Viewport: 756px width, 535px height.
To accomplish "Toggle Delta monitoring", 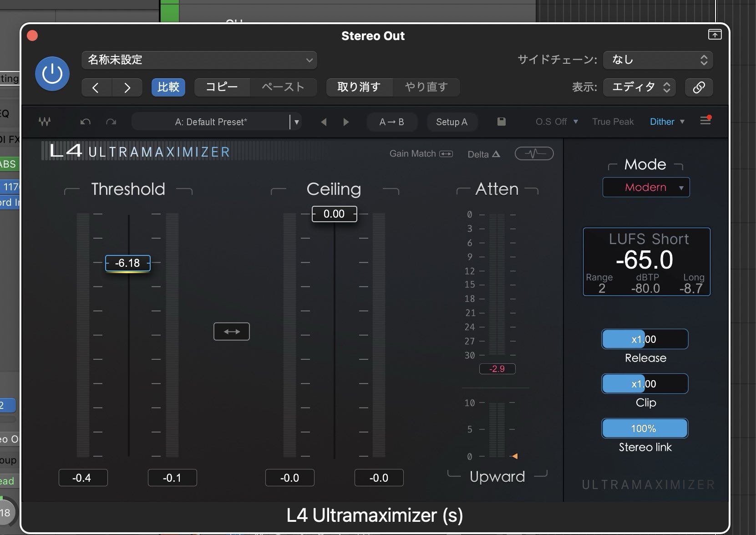I will point(484,154).
